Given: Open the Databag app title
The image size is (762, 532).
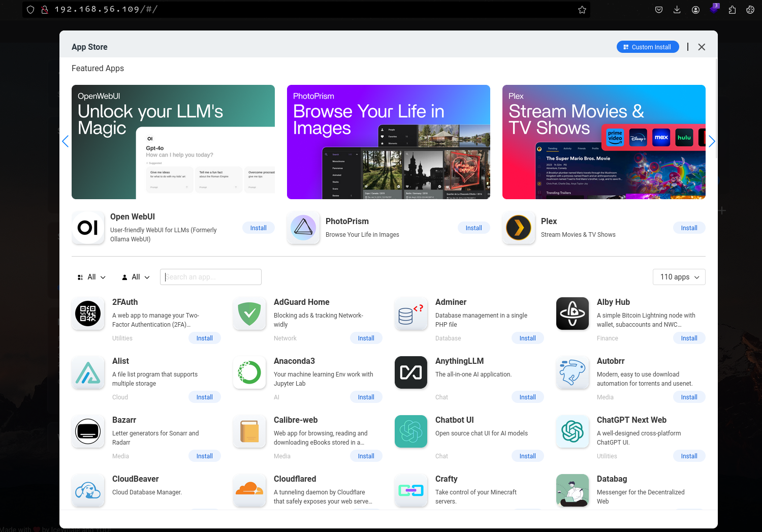Looking at the screenshot, I should point(612,479).
